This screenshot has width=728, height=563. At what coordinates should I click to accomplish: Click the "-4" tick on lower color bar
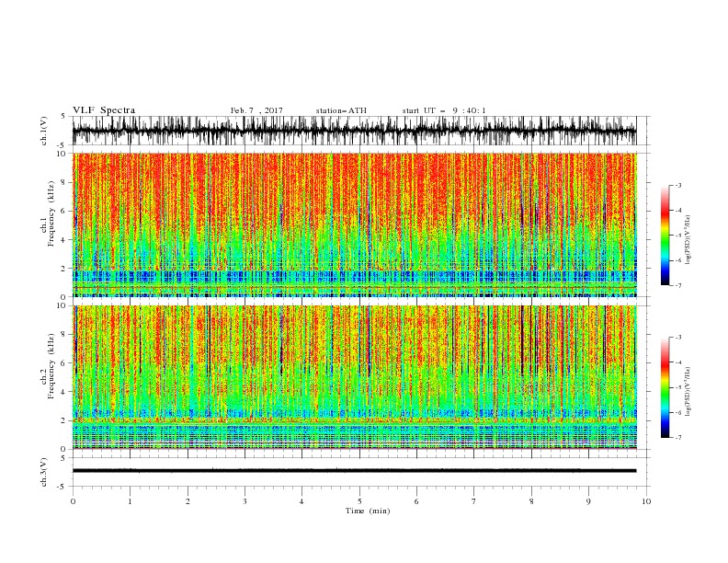(677, 362)
